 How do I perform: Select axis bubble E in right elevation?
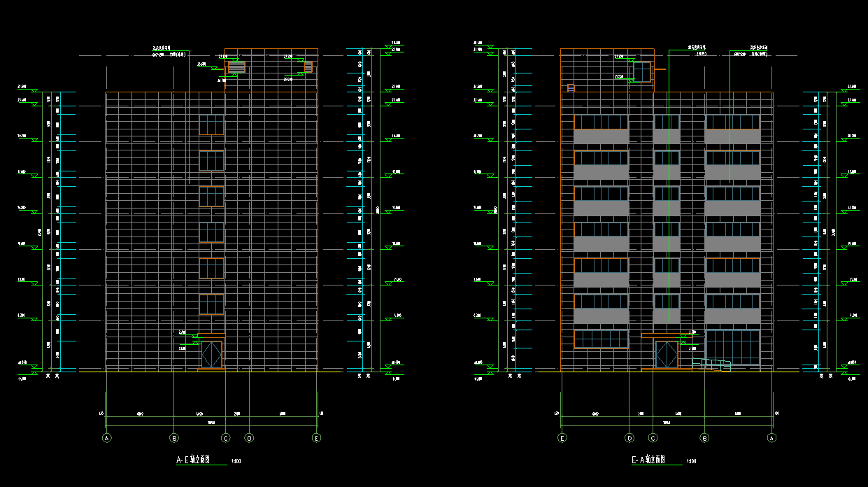[562, 438]
